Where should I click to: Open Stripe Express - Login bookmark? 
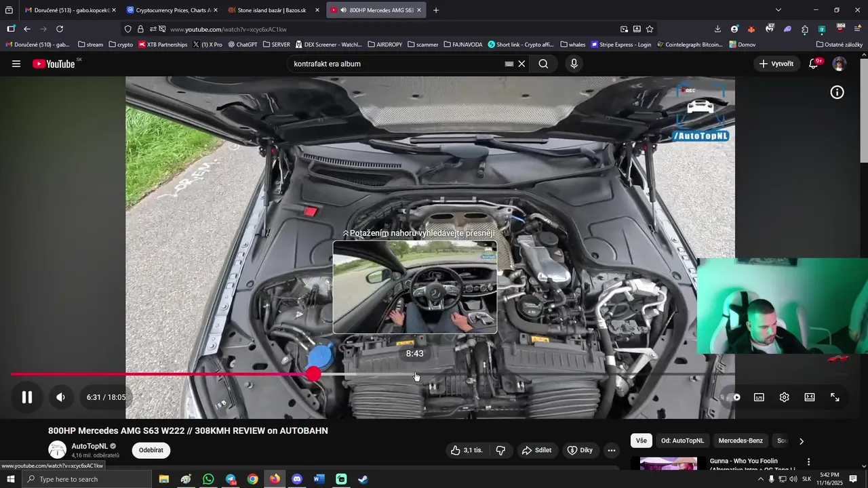coord(621,45)
